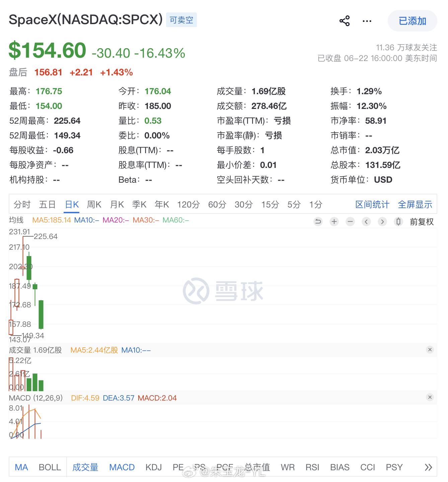448x482 pixels.
Task: Expand more indicators with double chevron
Action: (x=428, y=467)
